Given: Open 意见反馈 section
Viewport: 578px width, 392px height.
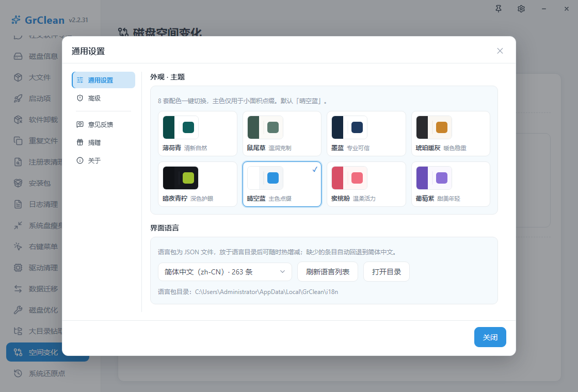Looking at the screenshot, I should [x=104, y=124].
